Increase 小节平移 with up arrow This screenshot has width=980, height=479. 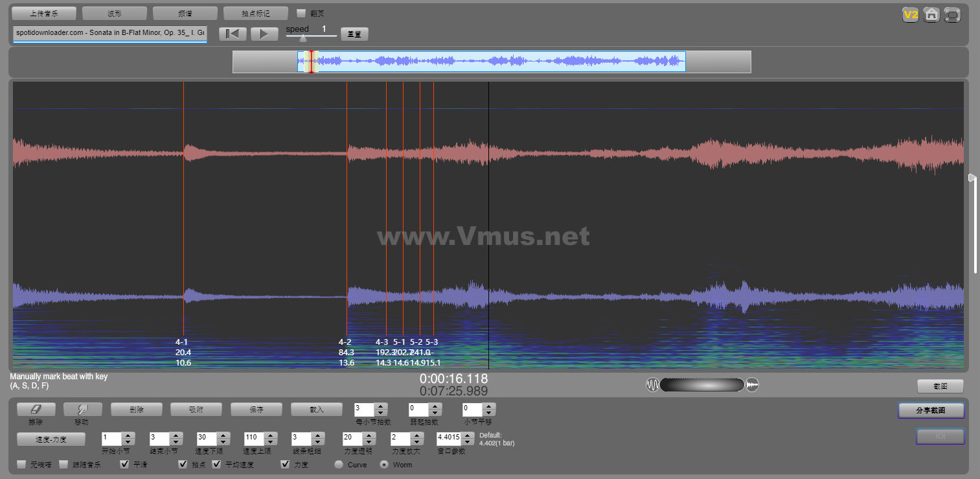(490, 406)
